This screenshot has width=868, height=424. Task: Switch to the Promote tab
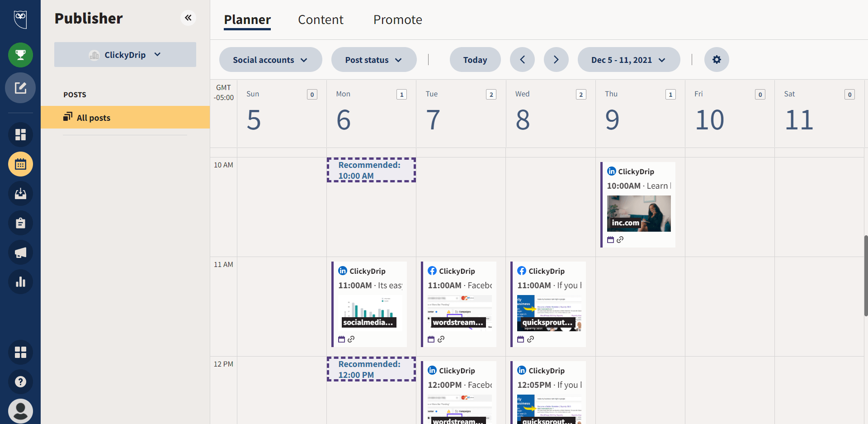click(398, 20)
